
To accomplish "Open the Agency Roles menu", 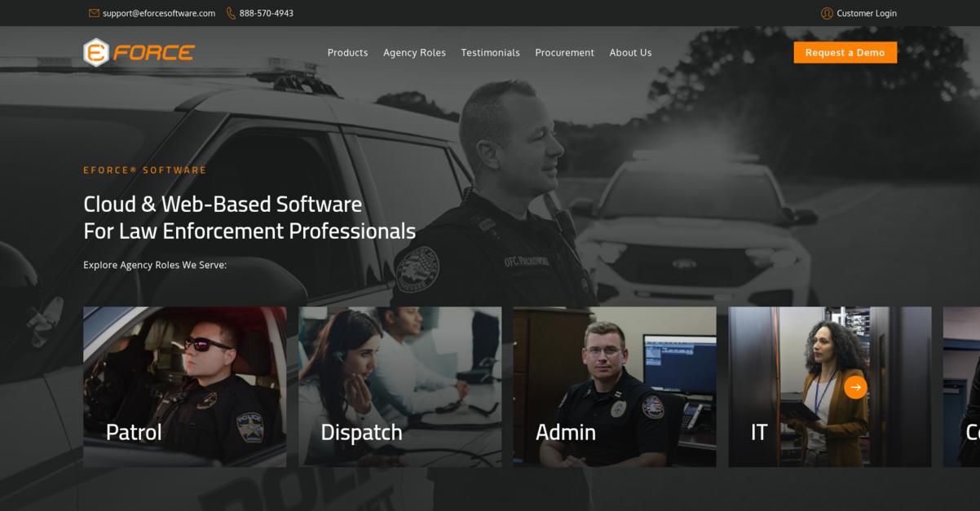I will [x=414, y=52].
